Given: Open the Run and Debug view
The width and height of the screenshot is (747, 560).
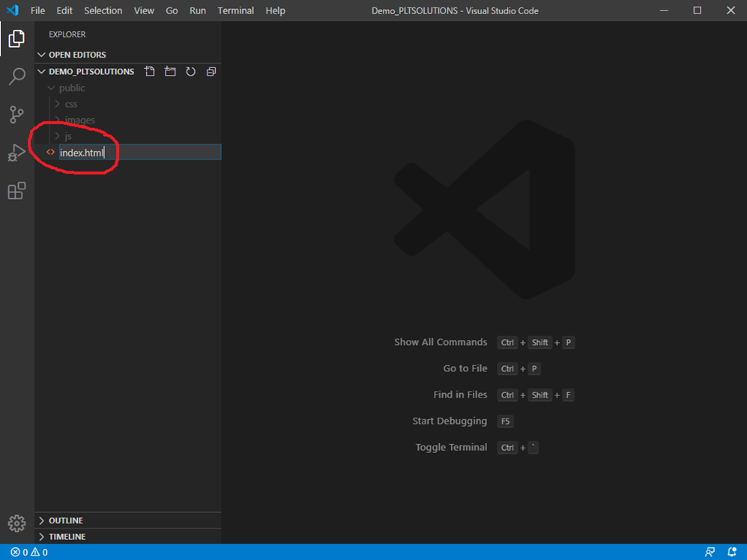Looking at the screenshot, I should click(x=16, y=153).
